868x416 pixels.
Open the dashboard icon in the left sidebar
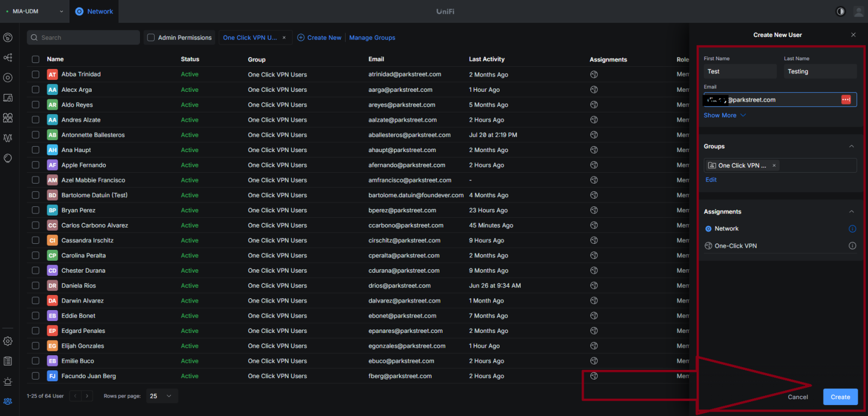[x=8, y=37]
